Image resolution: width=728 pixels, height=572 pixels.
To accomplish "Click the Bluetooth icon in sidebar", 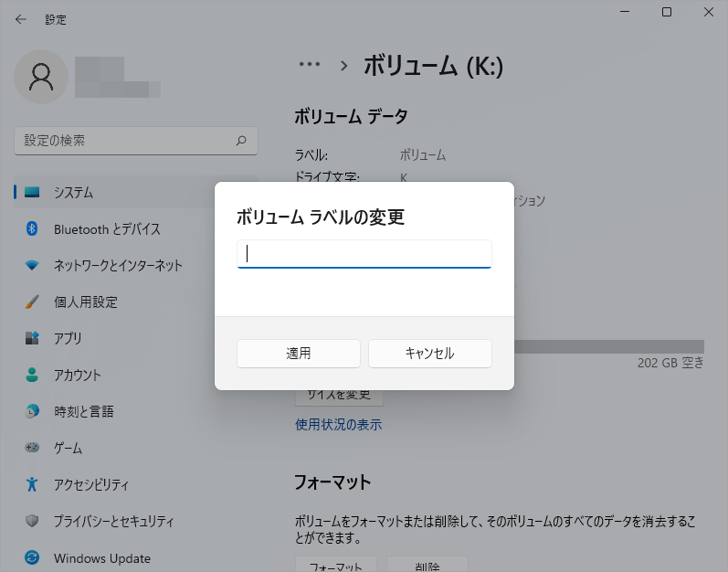I will pos(32,228).
